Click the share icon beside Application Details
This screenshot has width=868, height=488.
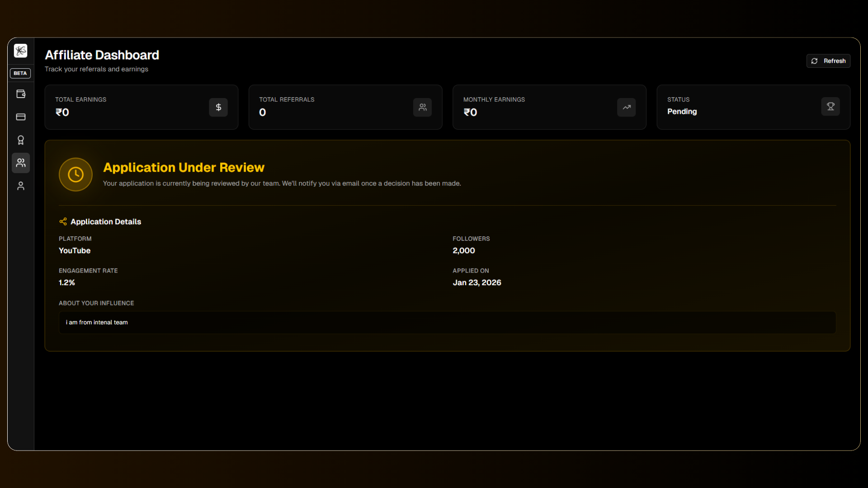[x=63, y=221]
